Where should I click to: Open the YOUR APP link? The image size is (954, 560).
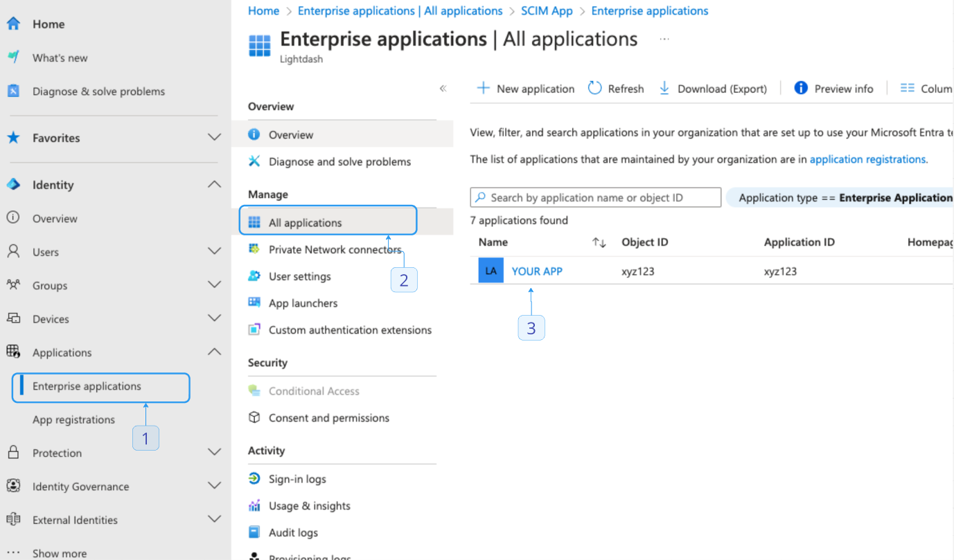pyautogui.click(x=537, y=271)
